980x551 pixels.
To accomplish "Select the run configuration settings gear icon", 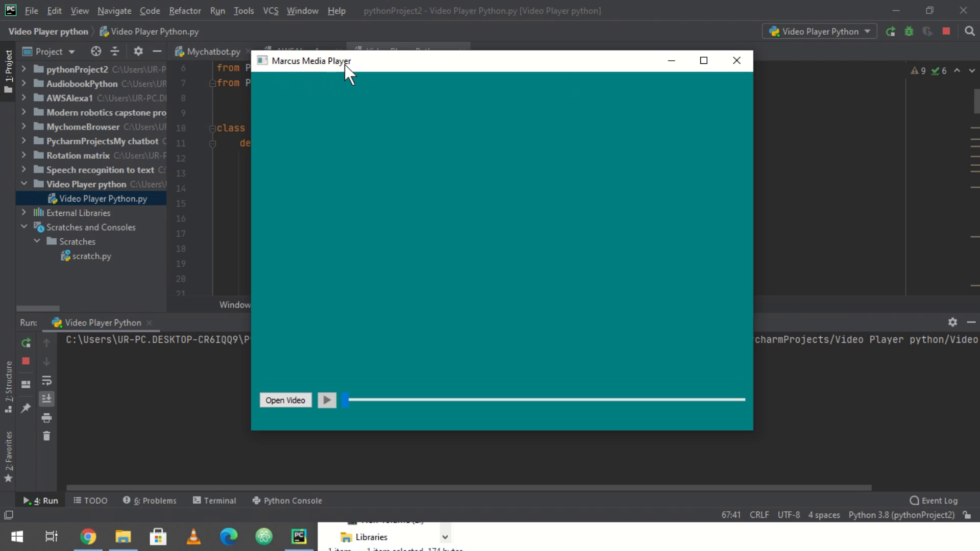I will (x=952, y=322).
